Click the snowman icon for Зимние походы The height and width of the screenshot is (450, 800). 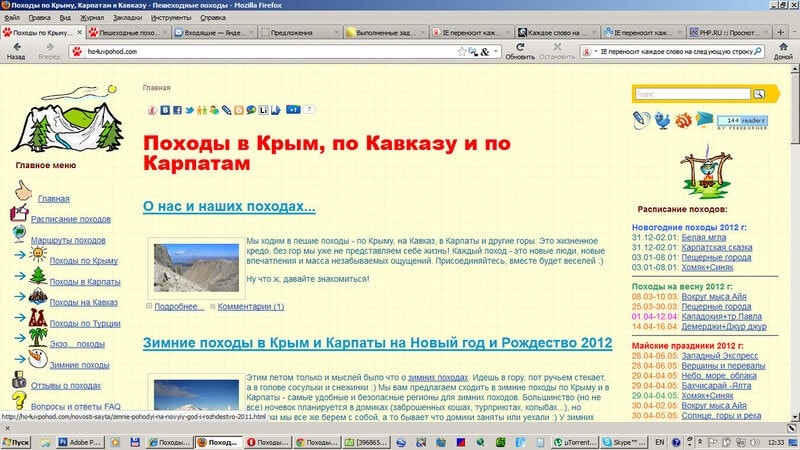tap(37, 361)
